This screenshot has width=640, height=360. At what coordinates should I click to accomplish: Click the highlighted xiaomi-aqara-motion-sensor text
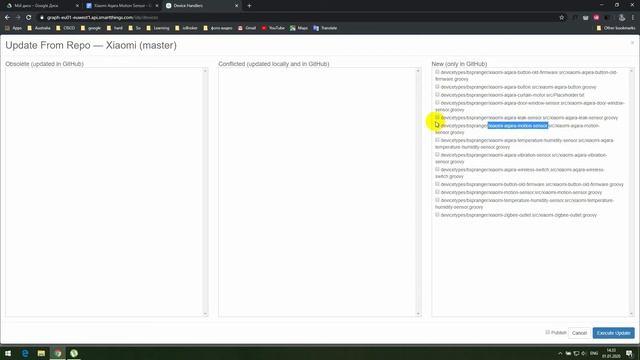point(518,126)
